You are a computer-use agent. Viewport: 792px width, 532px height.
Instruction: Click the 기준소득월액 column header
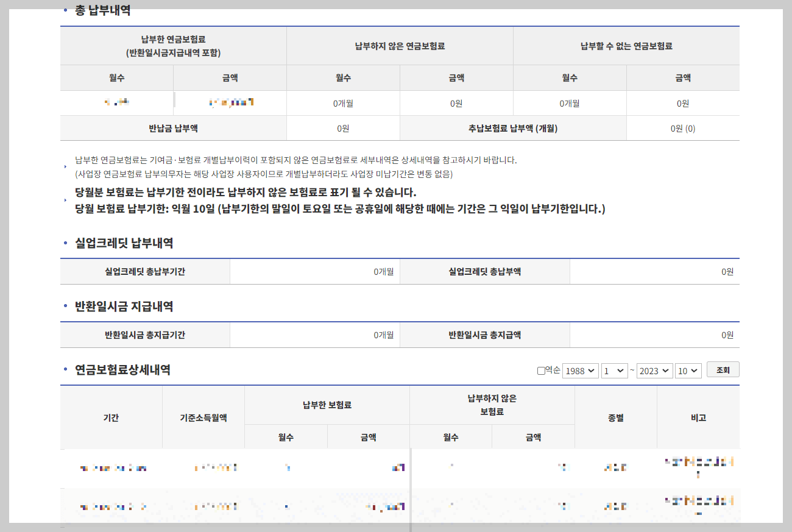coord(202,417)
